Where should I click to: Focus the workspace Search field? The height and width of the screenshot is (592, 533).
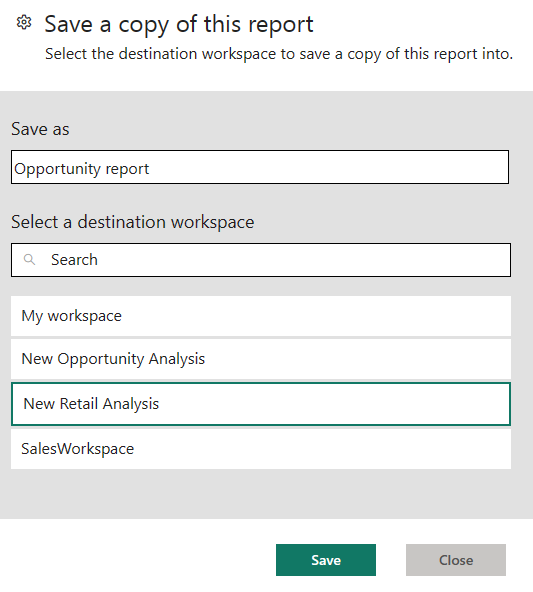click(261, 260)
